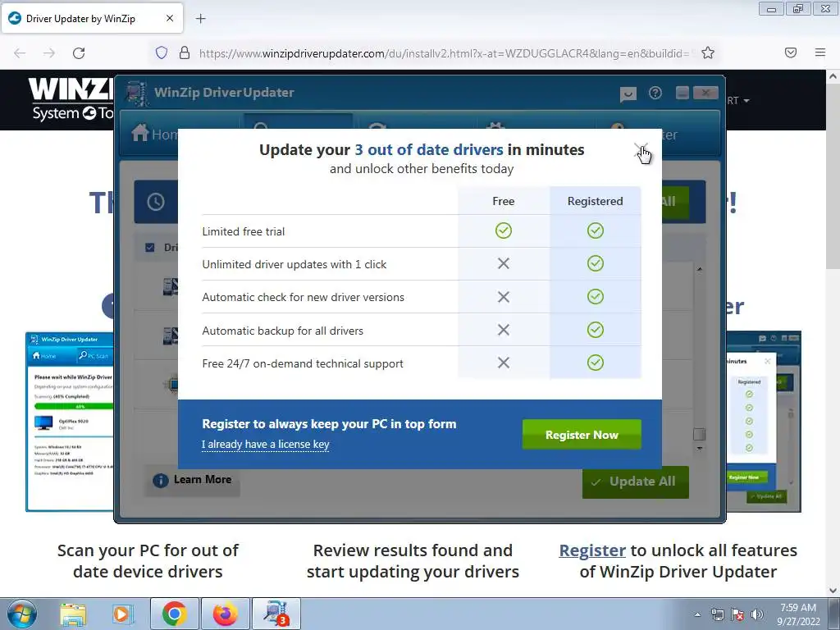Click the feedback chat icon in DriverUpdater header

[x=628, y=94]
